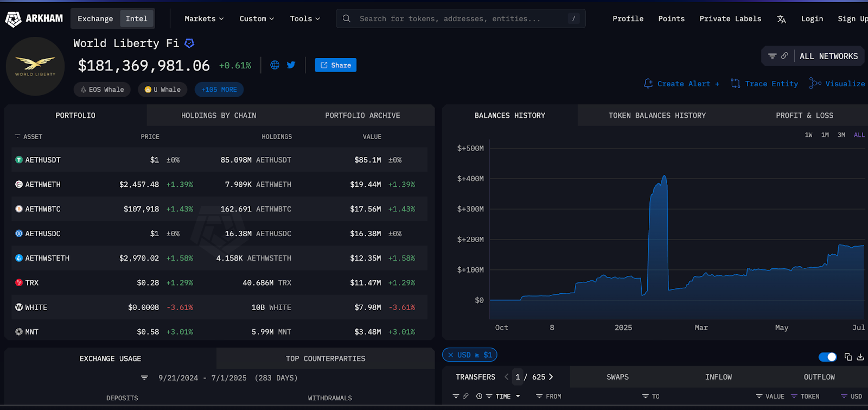Click the AETHUSDC token icon
The width and height of the screenshot is (868, 410).
(x=19, y=234)
